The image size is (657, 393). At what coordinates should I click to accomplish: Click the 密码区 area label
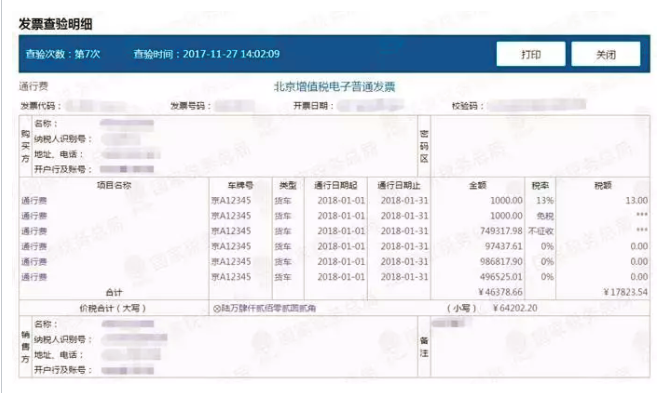[424, 146]
